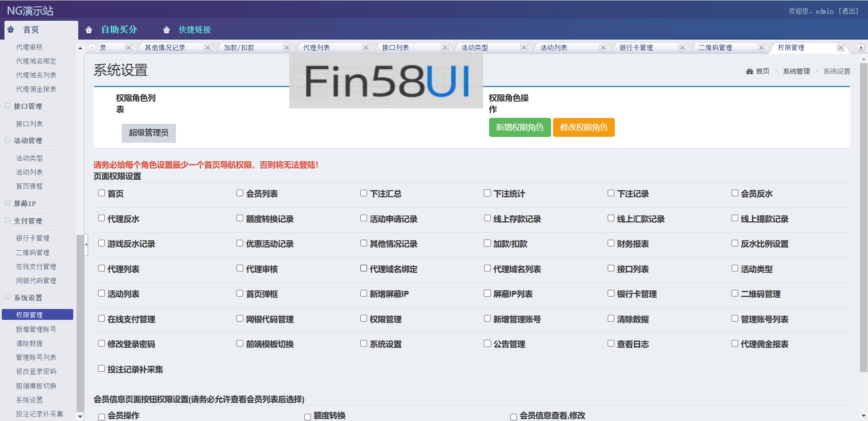Close the 权限管理 tab with its X icon
Viewport: 868px width, 421px height.
[x=840, y=48]
